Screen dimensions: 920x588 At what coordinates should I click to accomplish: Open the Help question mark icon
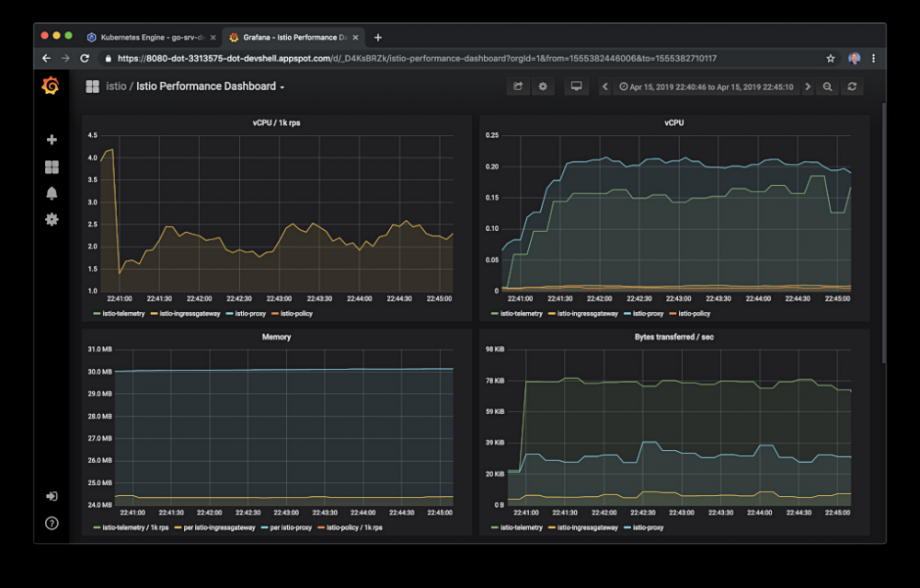coord(52,523)
